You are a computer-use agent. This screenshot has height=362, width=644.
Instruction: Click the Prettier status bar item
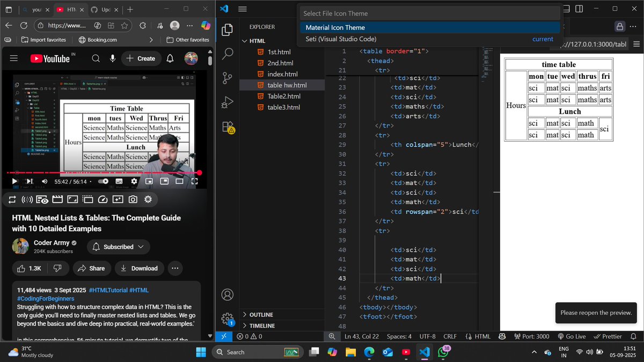pyautogui.click(x=608, y=336)
